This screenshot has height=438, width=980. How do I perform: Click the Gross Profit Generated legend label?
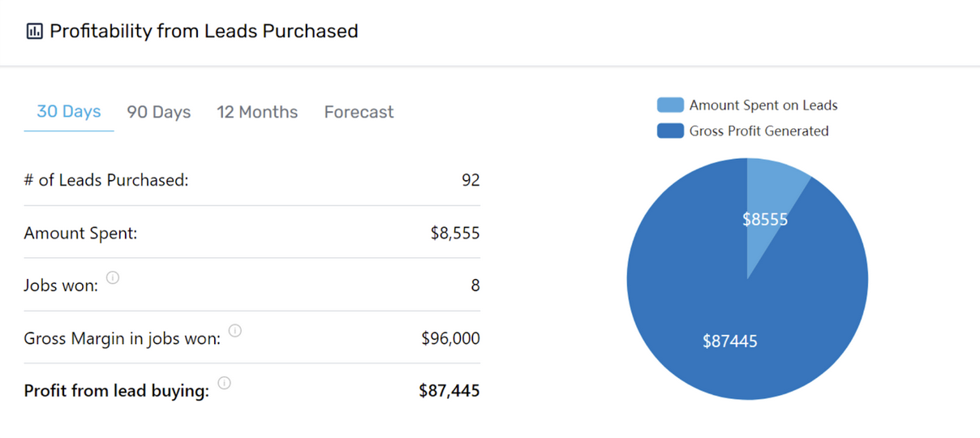(759, 131)
